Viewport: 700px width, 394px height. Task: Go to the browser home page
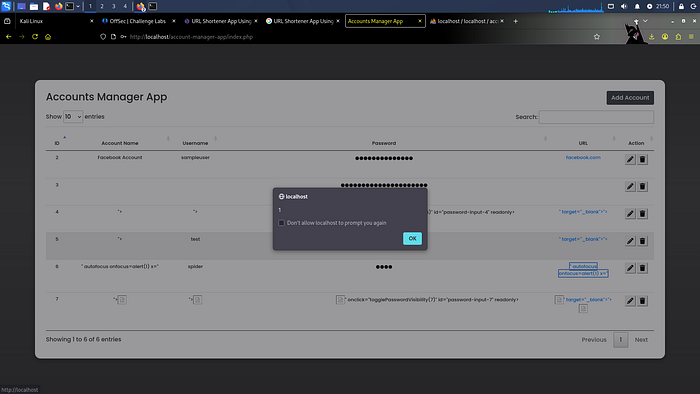(x=48, y=37)
